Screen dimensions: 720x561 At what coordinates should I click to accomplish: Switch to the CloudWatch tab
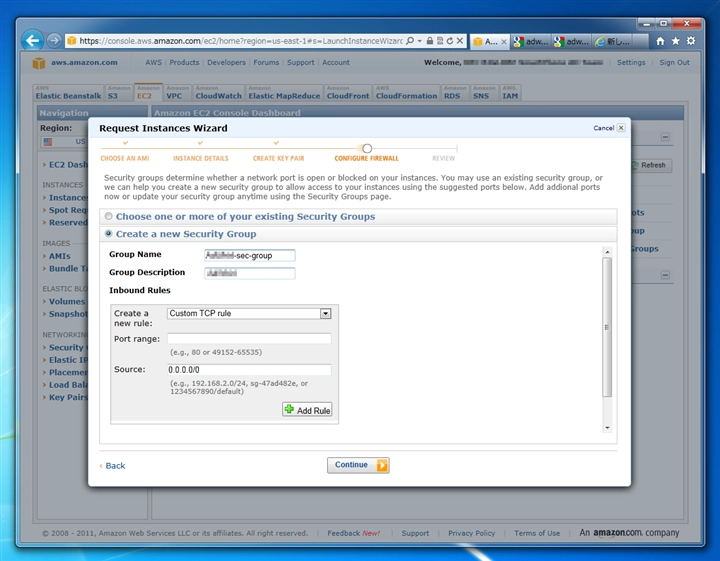219,93
